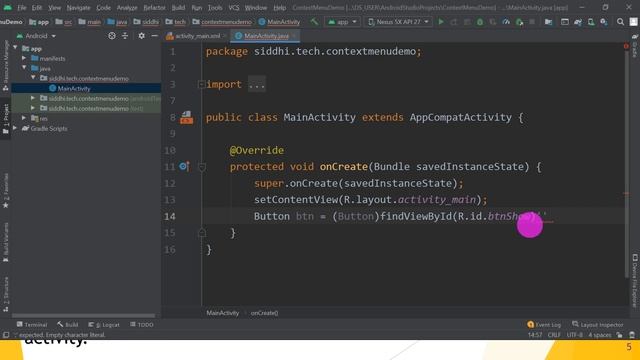Start debugging with the green bug icon
The width and height of the screenshot is (640, 360).
click(480, 22)
